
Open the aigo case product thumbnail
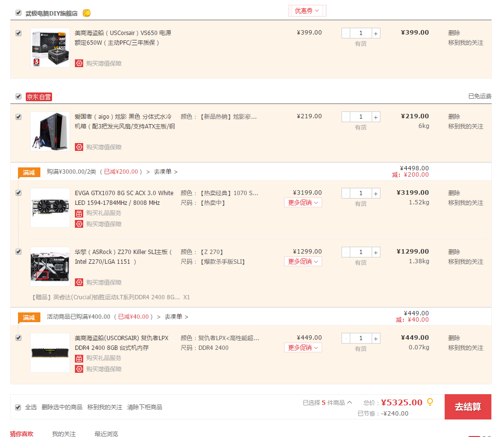coord(50,131)
